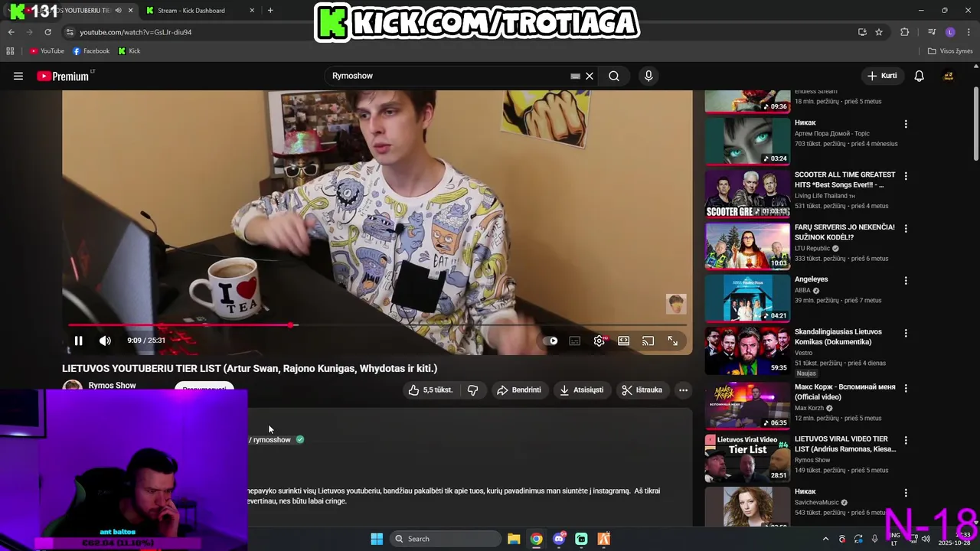Cast video to a TV device
Screen dimensions: 980x551
coord(648,341)
